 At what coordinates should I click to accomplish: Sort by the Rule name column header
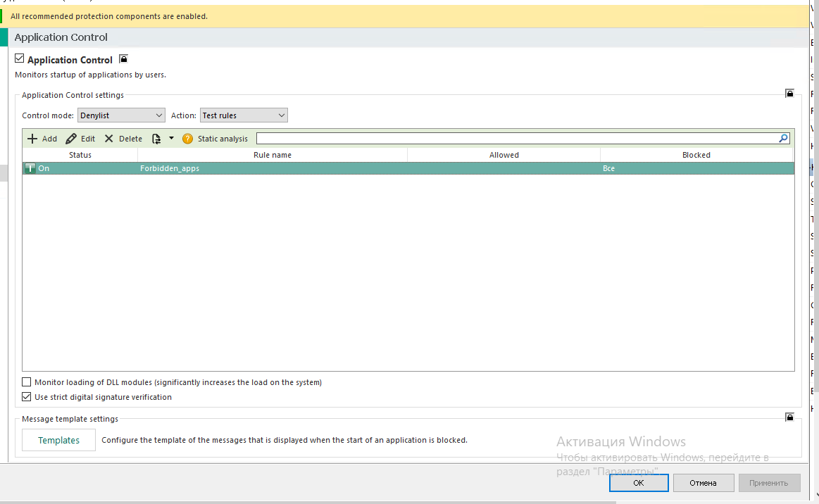click(x=272, y=155)
